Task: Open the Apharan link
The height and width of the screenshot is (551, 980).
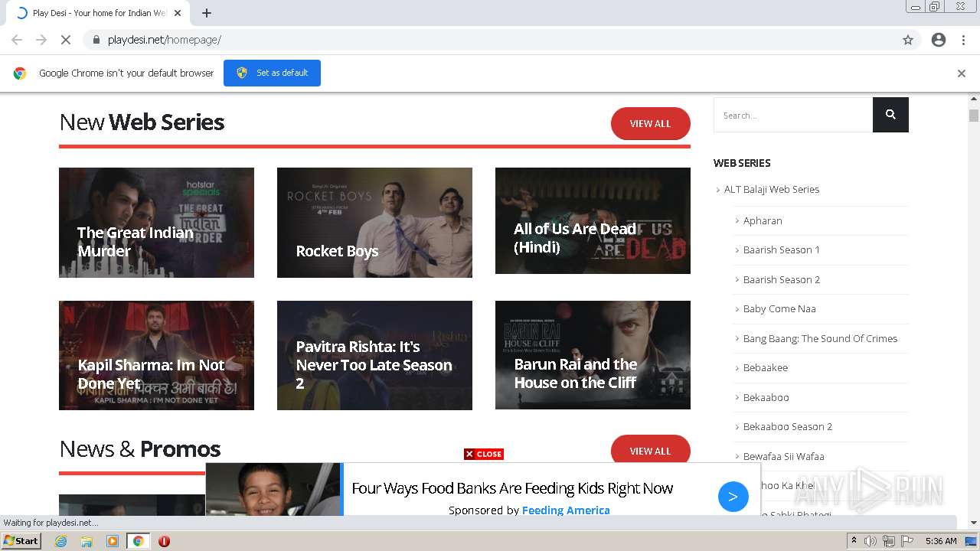Action: coord(763,220)
